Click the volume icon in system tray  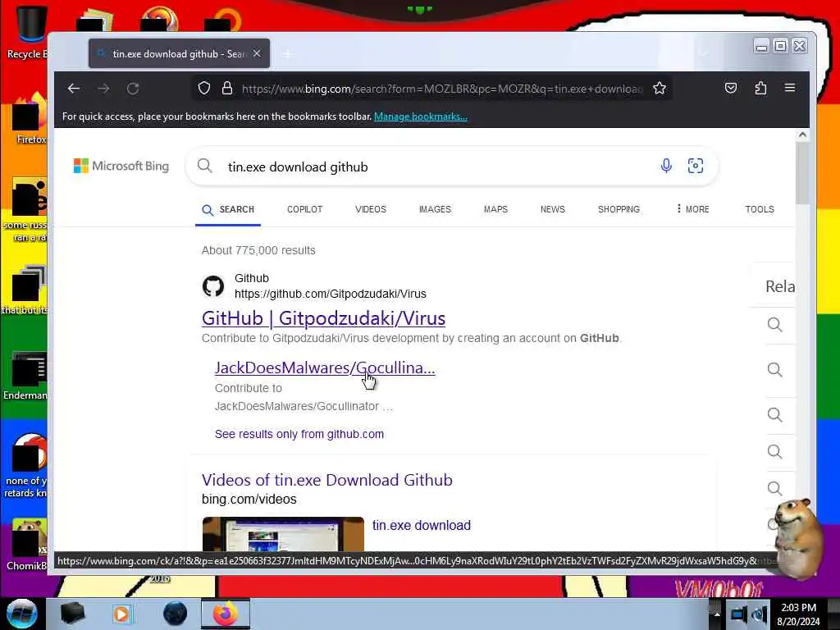pyautogui.click(x=759, y=614)
